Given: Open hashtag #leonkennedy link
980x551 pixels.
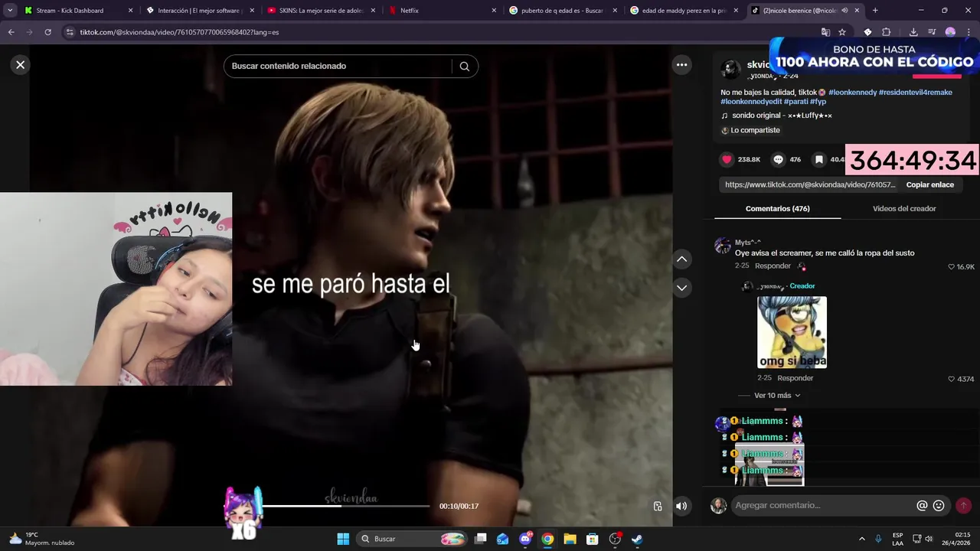Looking at the screenshot, I should click(852, 92).
